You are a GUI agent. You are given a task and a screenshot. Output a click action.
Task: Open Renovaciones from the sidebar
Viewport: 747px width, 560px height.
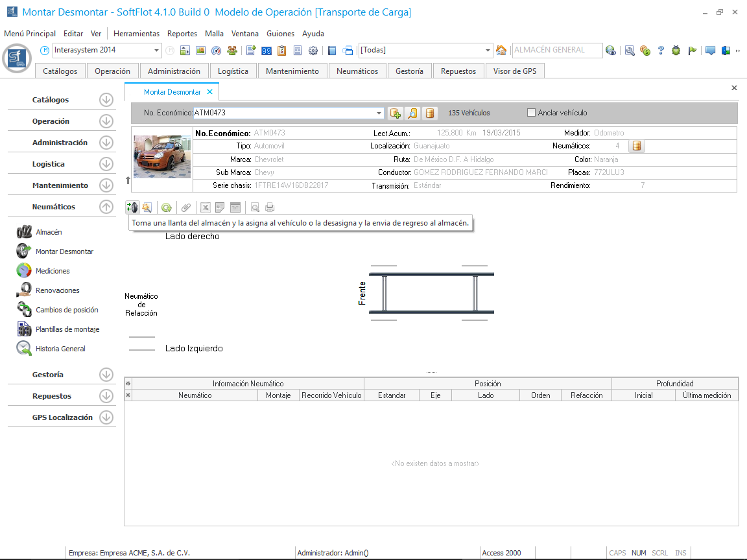(x=57, y=290)
